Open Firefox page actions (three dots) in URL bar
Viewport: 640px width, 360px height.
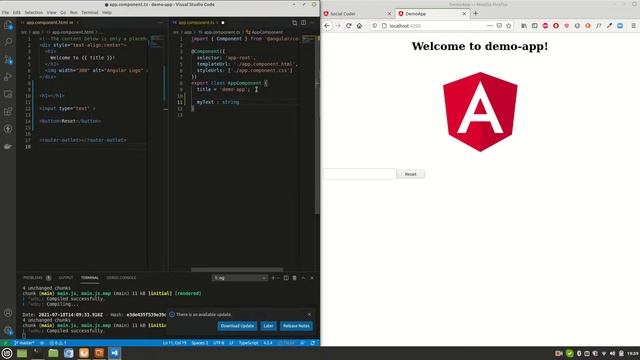tap(489, 26)
